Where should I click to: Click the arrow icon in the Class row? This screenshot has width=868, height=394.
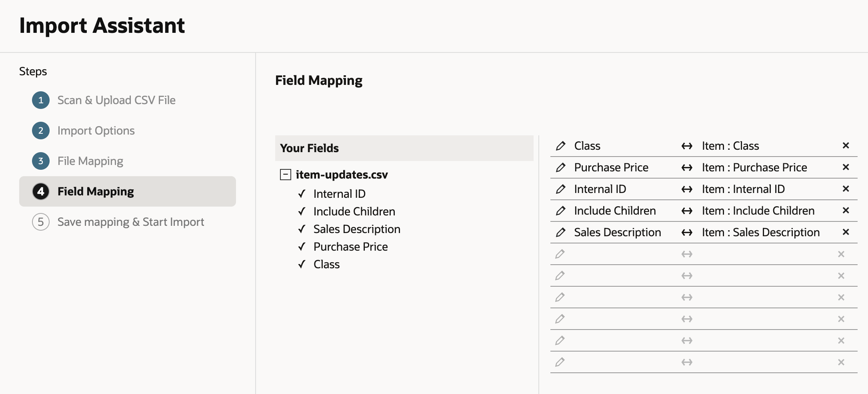tap(687, 146)
